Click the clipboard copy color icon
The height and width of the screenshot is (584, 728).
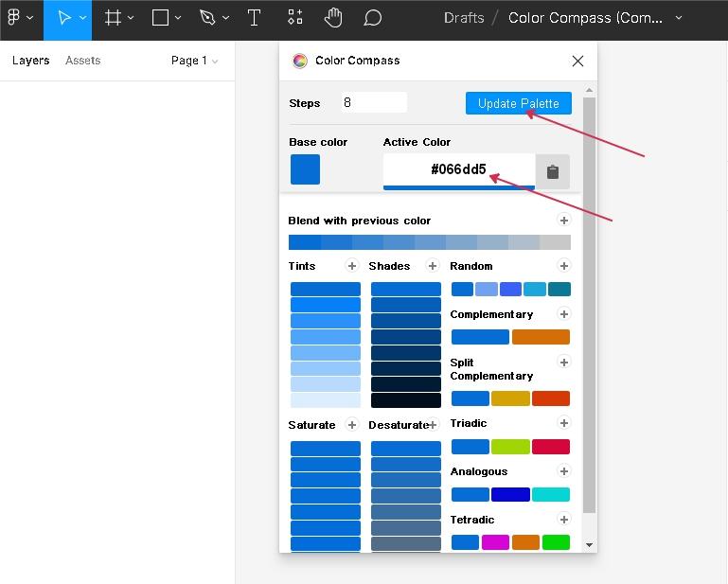point(553,171)
